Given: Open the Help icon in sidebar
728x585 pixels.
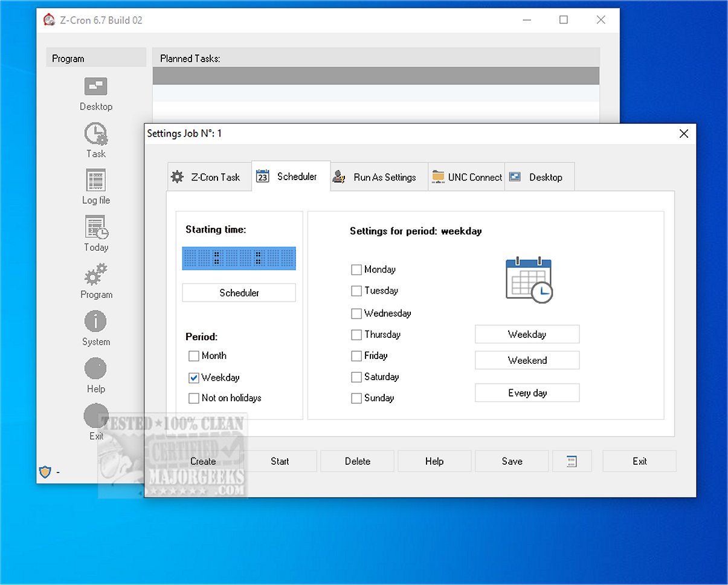Looking at the screenshot, I should click(x=96, y=369).
